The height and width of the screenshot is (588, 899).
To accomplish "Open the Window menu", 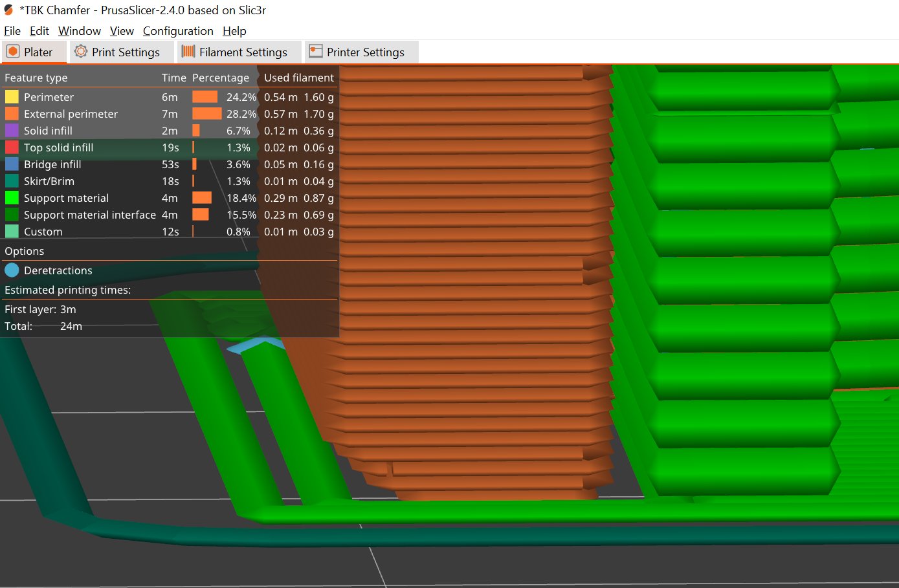I will tap(80, 31).
